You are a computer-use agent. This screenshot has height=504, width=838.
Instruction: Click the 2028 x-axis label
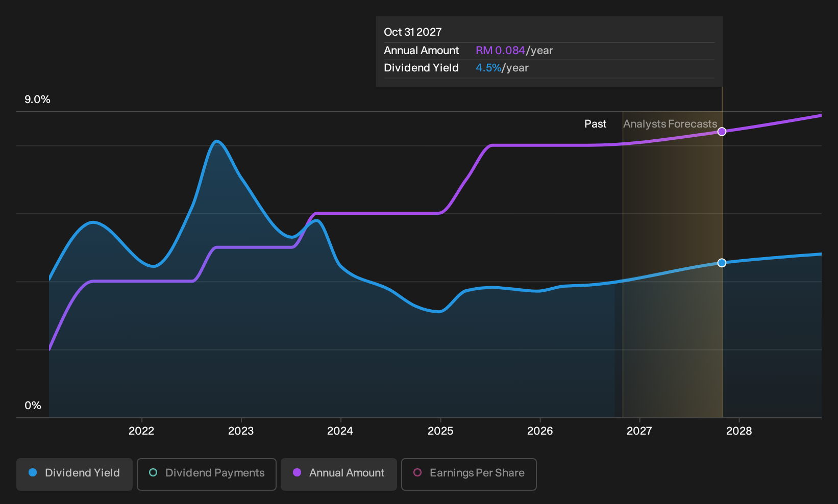(x=739, y=431)
